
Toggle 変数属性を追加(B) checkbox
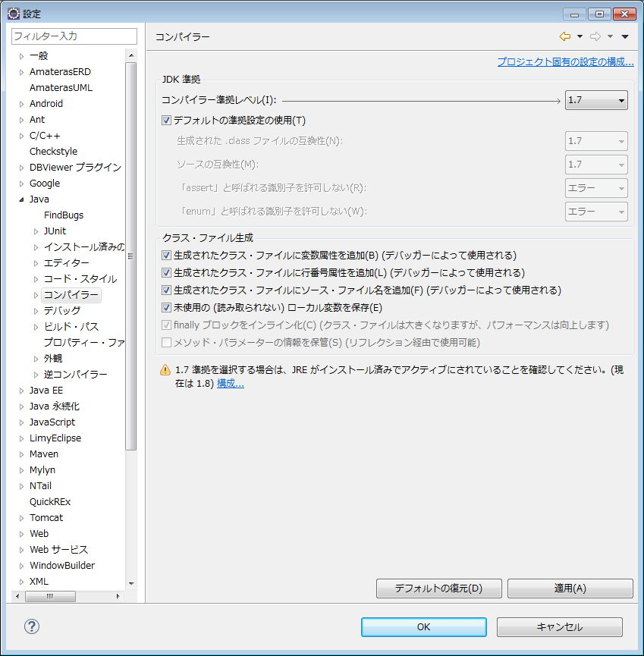[166, 256]
